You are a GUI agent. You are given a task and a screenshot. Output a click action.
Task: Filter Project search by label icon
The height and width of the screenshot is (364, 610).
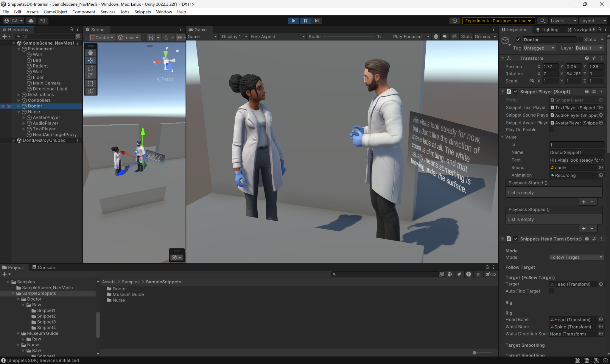click(x=459, y=274)
